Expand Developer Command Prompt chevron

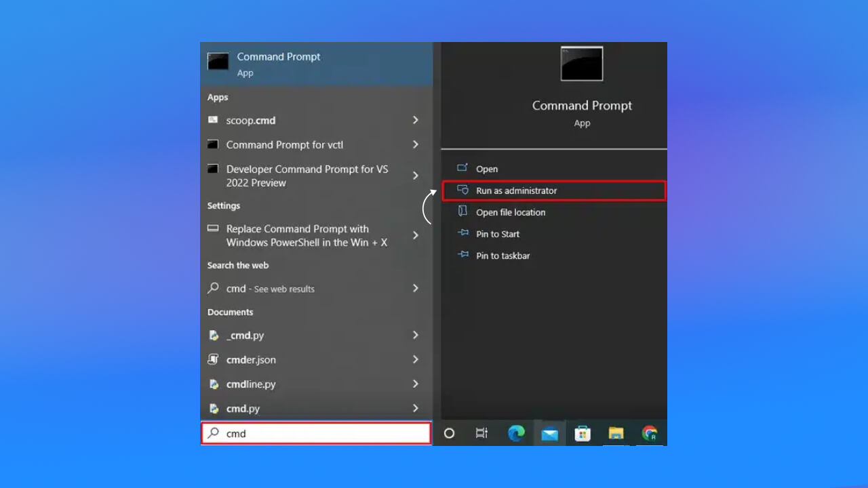[x=416, y=176]
